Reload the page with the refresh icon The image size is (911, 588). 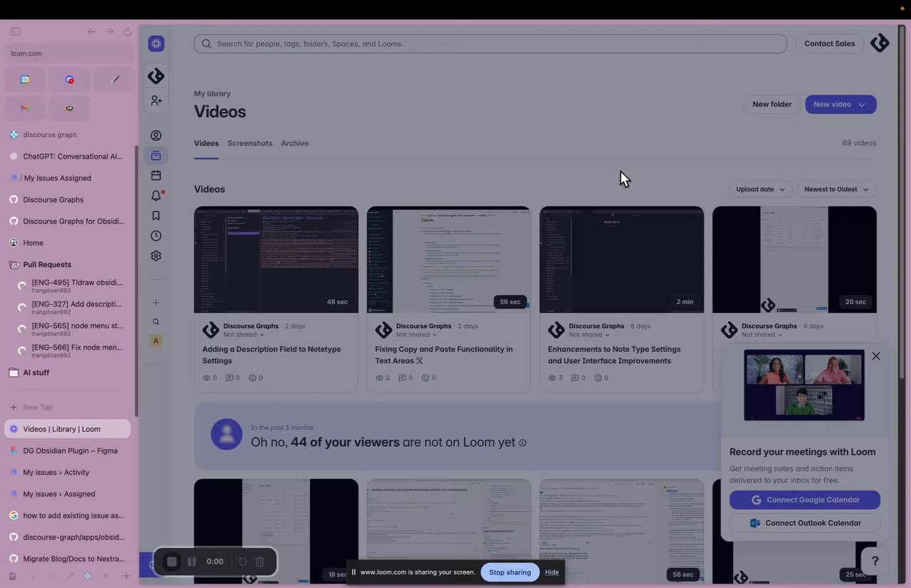[x=127, y=31]
